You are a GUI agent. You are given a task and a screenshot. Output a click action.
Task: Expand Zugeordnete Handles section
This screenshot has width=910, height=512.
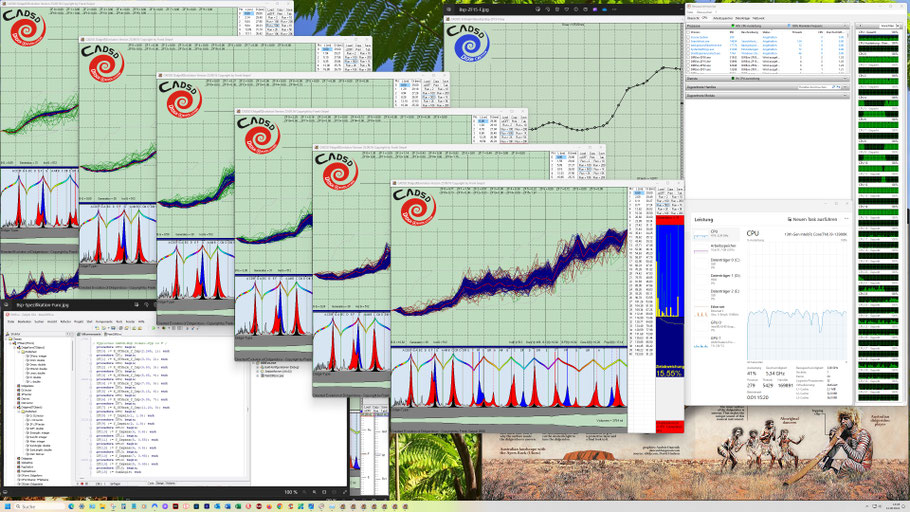[844, 87]
